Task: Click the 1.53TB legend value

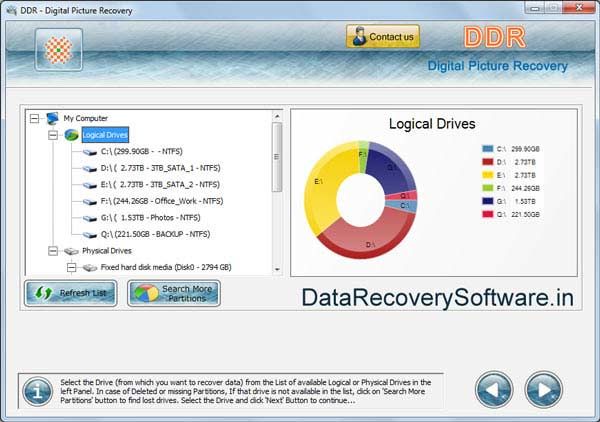Action: 525,201
